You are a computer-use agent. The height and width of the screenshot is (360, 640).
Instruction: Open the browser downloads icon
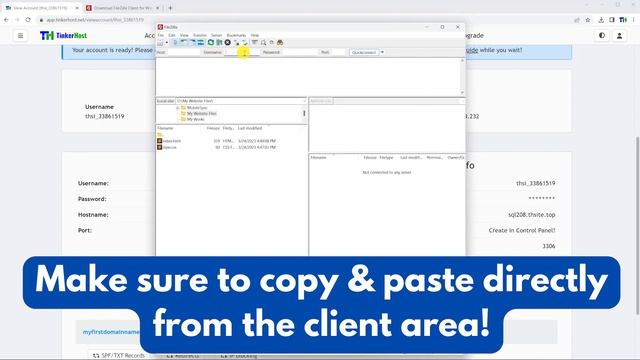coord(601,20)
